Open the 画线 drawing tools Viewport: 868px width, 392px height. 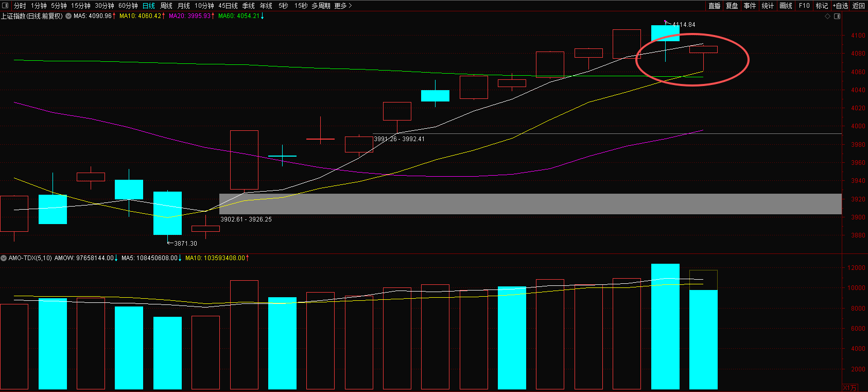786,6
